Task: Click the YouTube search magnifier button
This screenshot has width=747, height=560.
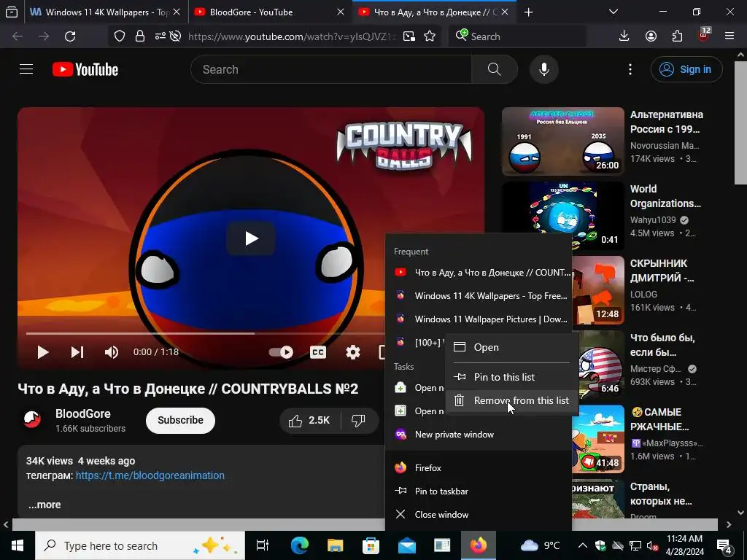Action: point(494,69)
